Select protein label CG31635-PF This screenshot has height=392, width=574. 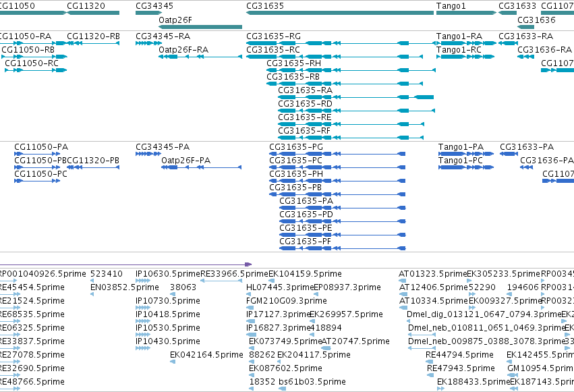coord(306,242)
